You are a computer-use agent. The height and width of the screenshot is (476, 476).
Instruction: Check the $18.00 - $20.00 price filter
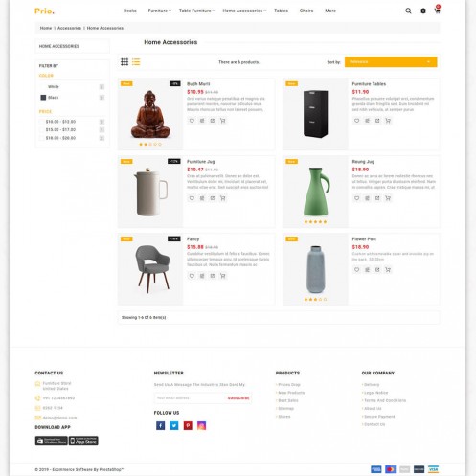(41, 138)
